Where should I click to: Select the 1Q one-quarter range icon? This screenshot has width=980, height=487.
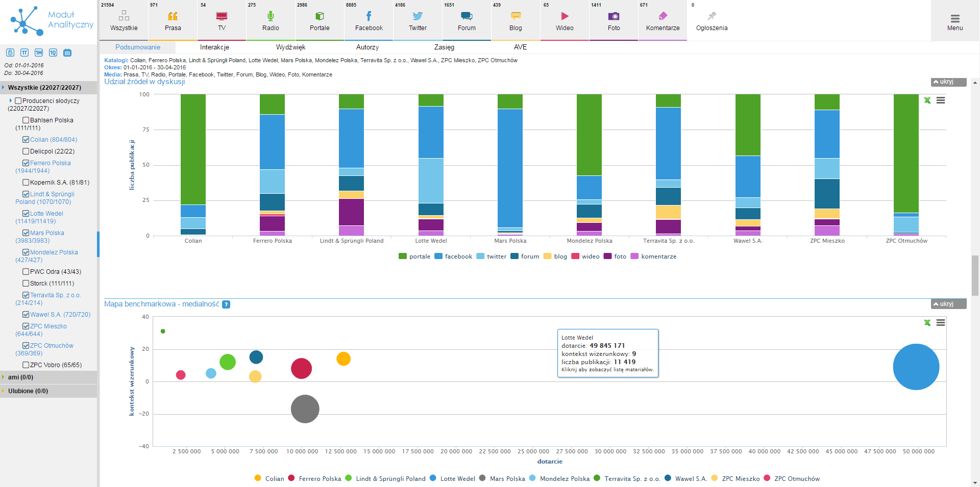point(53,53)
